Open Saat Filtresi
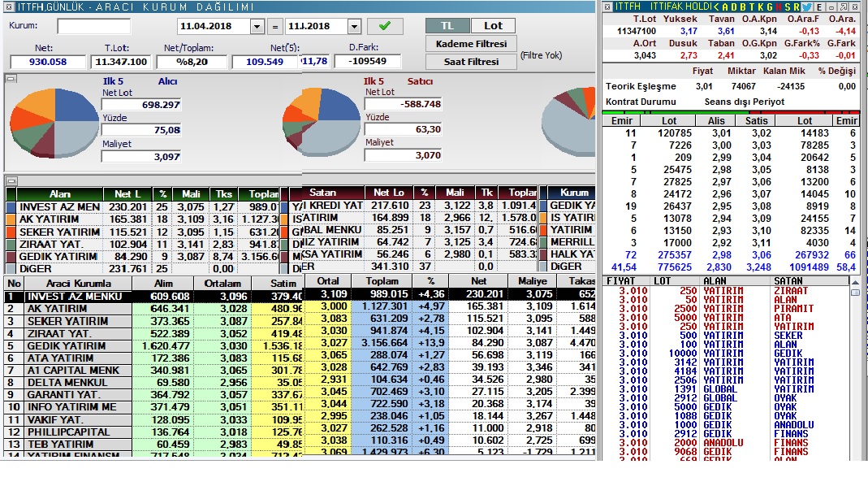Image resolution: width=868 pixels, height=499 pixels. pyautogui.click(x=471, y=62)
